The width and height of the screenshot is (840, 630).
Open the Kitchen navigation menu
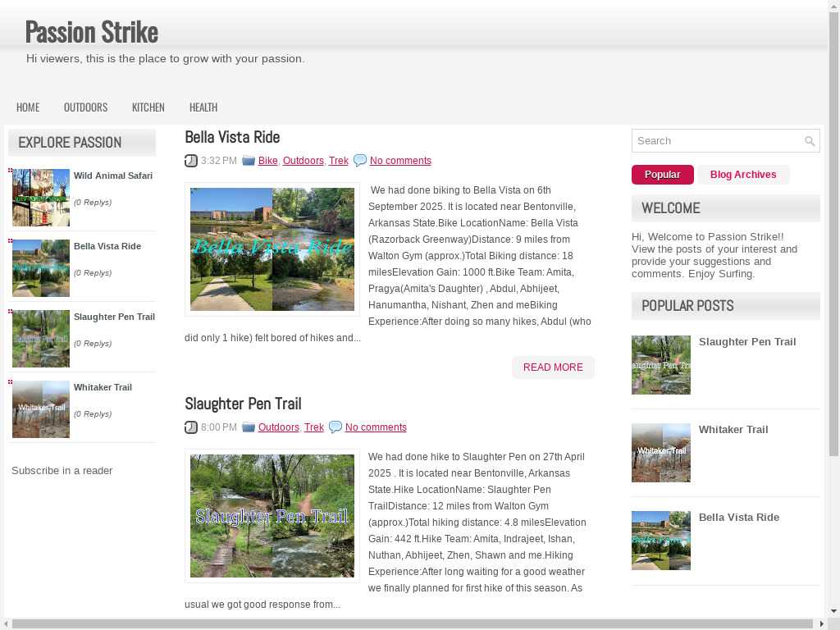click(x=148, y=107)
